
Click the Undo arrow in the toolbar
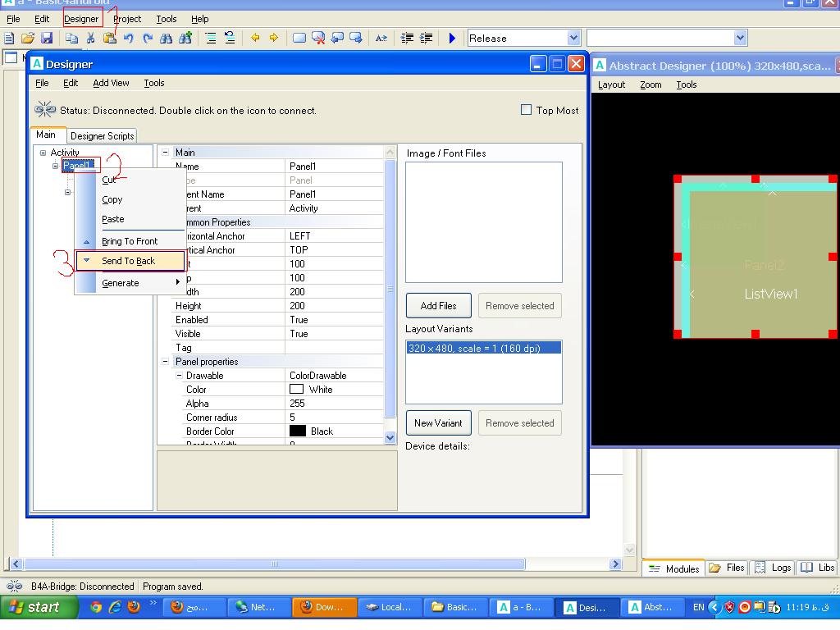tap(129, 38)
